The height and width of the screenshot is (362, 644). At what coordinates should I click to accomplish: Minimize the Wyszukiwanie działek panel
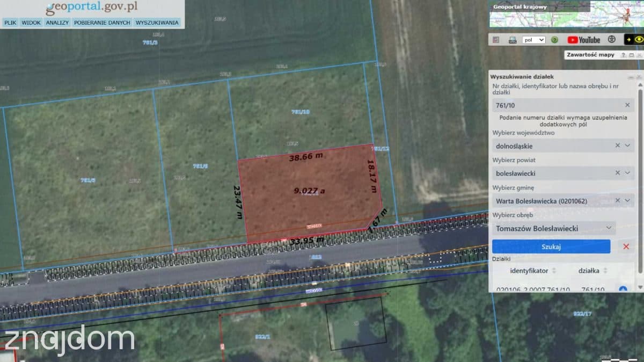631,77
